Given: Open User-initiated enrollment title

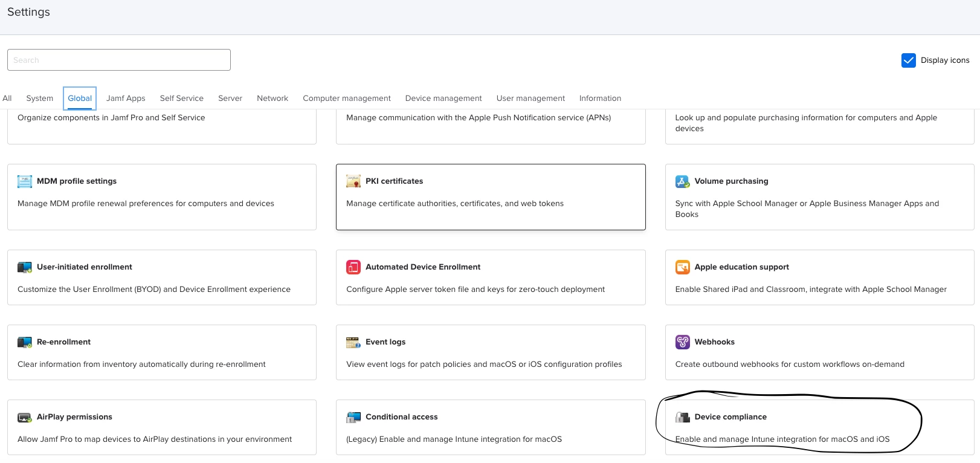Looking at the screenshot, I should [x=85, y=267].
